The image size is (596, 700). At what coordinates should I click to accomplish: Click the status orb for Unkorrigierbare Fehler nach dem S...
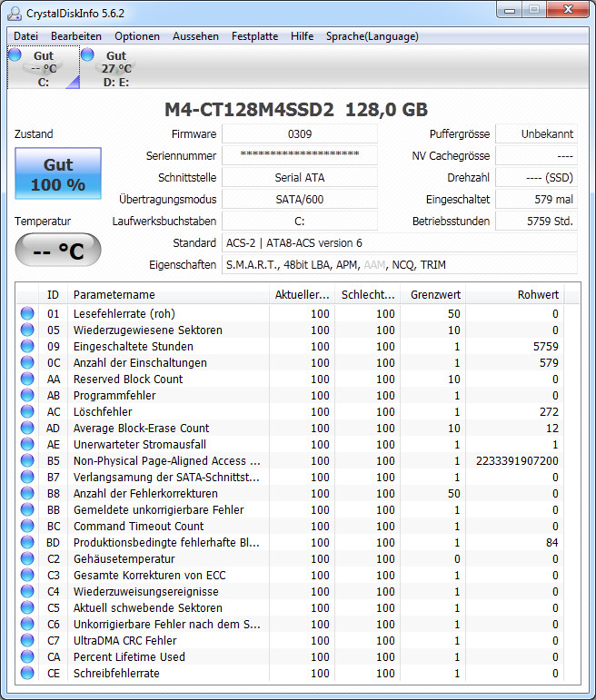click(27, 624)
